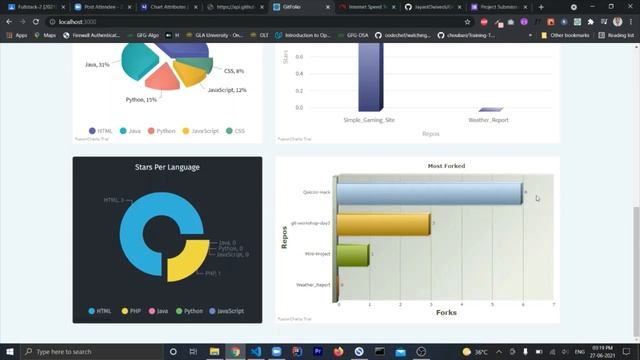The width and height of the screenshot is (640, 360).
Task: Click the Simple_Gaming_Site column bar
Action: [370, 77]
